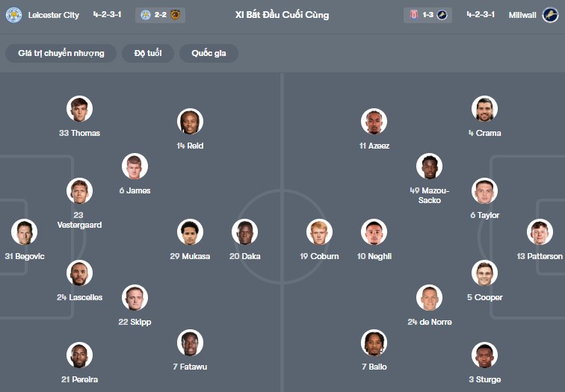Toggle the Giá trị chuyển nhượng filter
565x392 pixels.
point(61,53)
